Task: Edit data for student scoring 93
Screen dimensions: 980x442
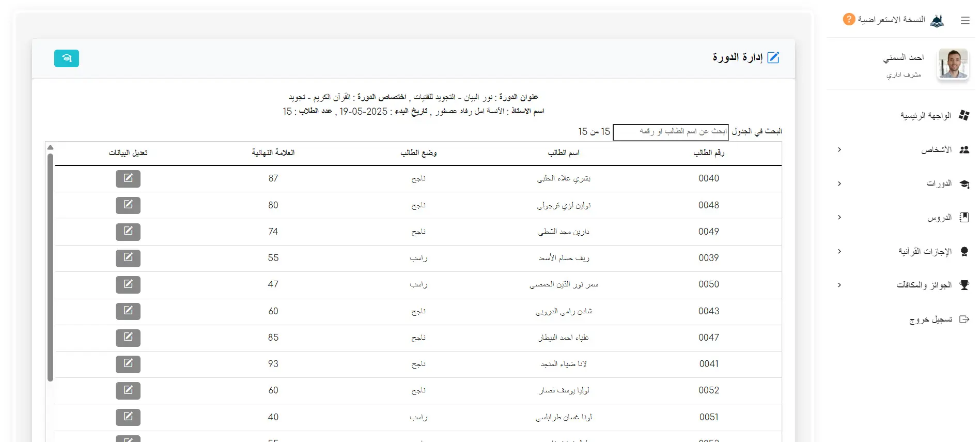Action: click(x=128, y=364)
